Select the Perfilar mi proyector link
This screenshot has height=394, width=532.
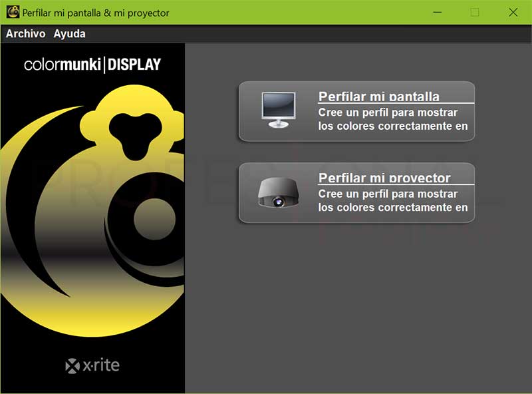(384, 178)
